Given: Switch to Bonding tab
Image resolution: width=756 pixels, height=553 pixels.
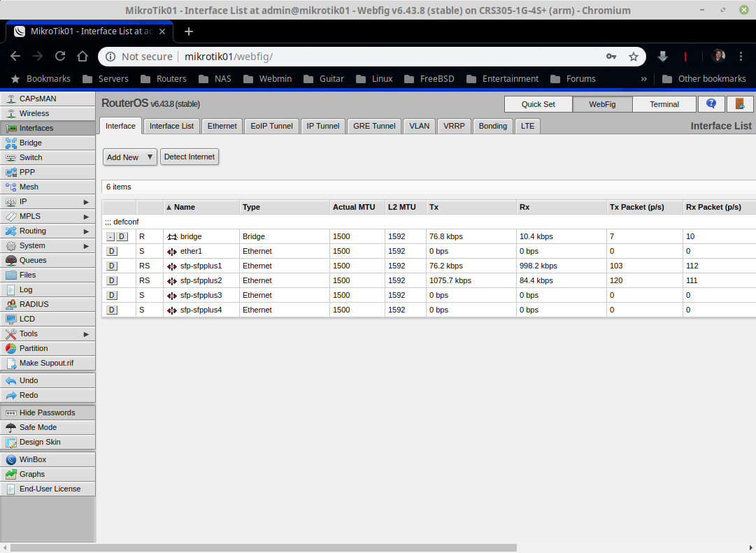Looking at the screenshot, I should point(493,126).
